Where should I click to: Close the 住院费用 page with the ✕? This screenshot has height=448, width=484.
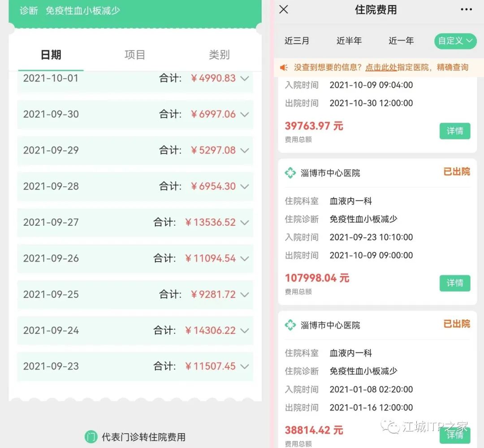pos(283,9)
